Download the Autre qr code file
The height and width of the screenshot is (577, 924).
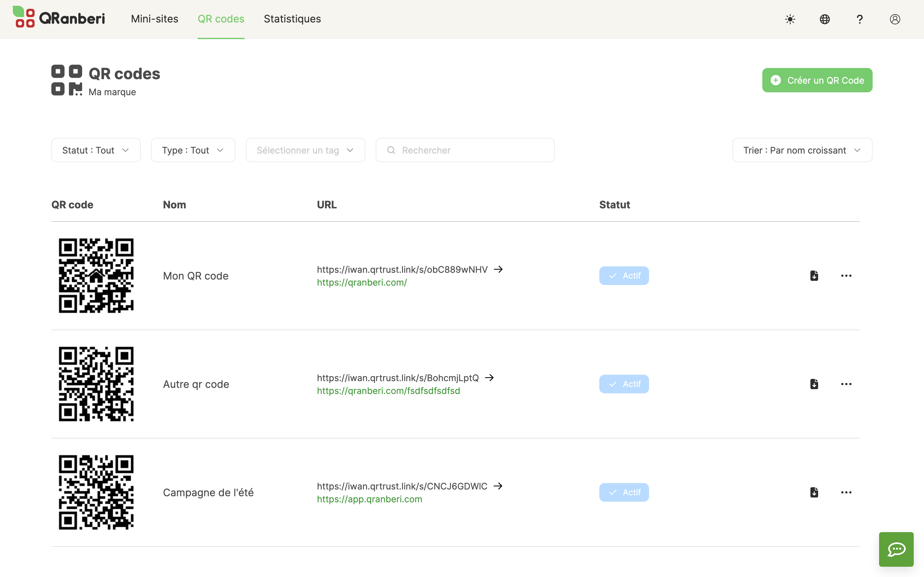(x=814, y=384)
